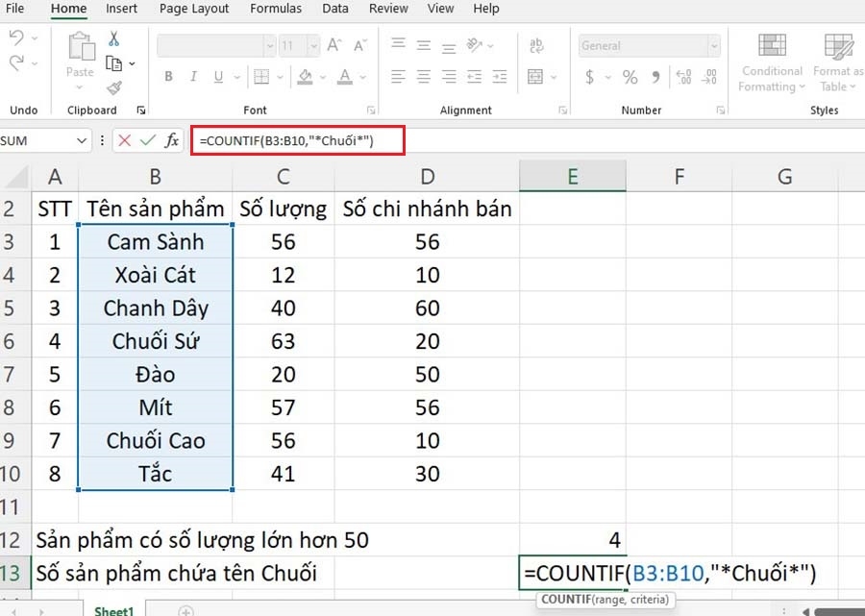This screenshot has width=865, height=616.
Task: Click in the formula bar COUNTIF text
Action: (286, 140)
